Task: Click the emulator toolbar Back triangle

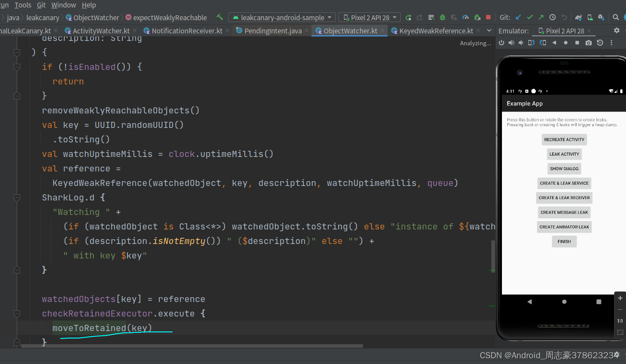Action: coord(554,43)
